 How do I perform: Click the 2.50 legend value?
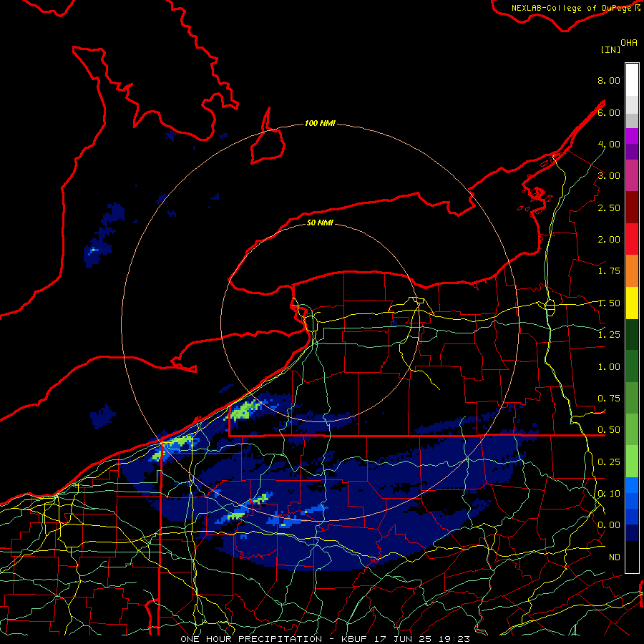pyautogui.click(x=609, y=208)
